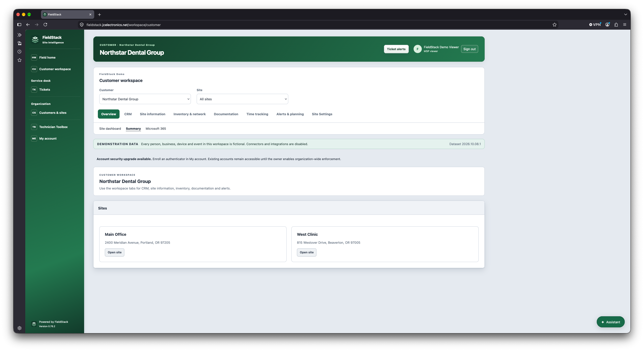Click the ME My account icon
The width and height of the screenshot is (644, 351).
click(x=34, y=139)
